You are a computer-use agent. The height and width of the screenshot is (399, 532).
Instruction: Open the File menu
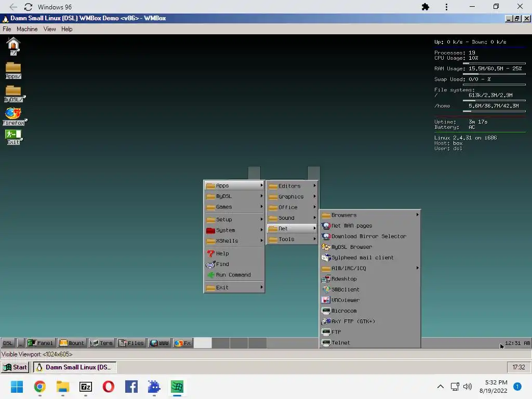click(7, 29)
